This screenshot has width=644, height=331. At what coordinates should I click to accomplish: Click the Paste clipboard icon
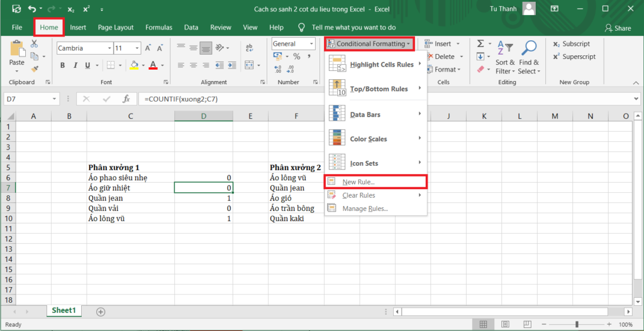pos(17,52)
